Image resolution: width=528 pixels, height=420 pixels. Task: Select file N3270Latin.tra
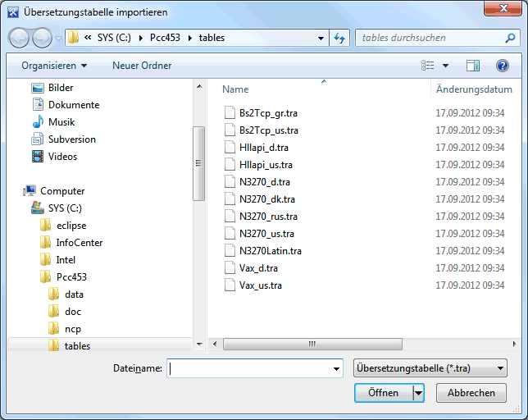pos(270,251)
